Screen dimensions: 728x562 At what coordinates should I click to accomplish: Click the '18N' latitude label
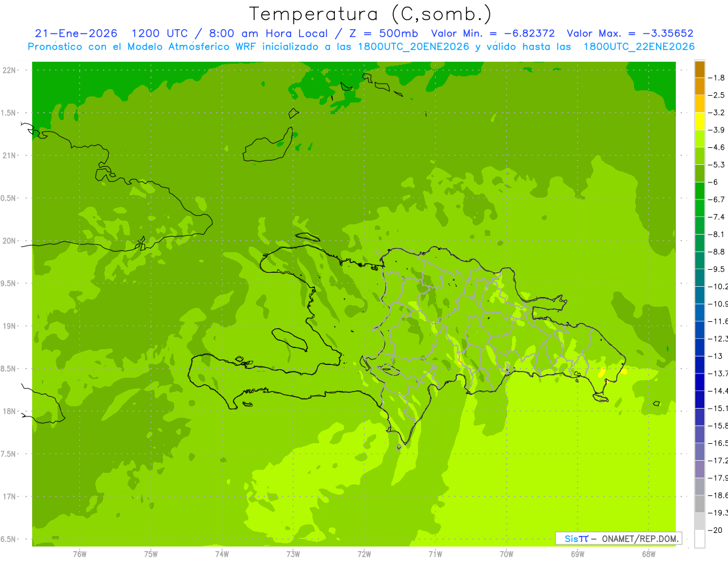point(9,411)
